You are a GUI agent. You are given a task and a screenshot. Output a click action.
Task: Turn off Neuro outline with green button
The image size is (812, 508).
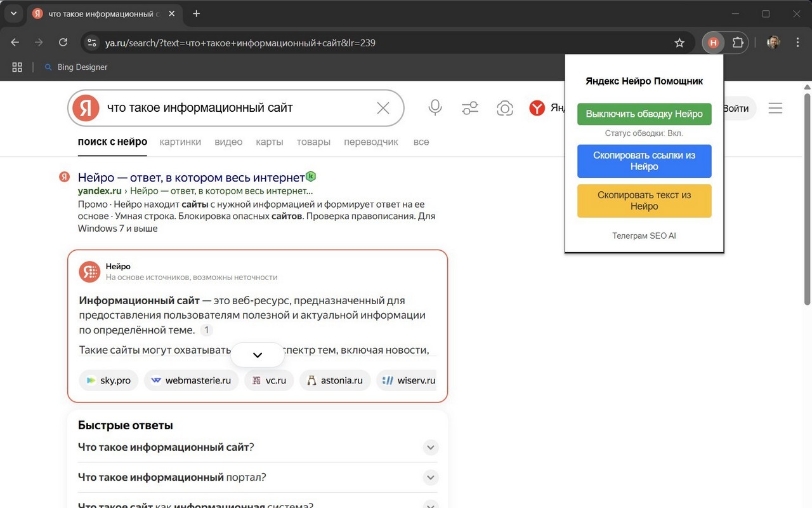[x=644, y=114]
